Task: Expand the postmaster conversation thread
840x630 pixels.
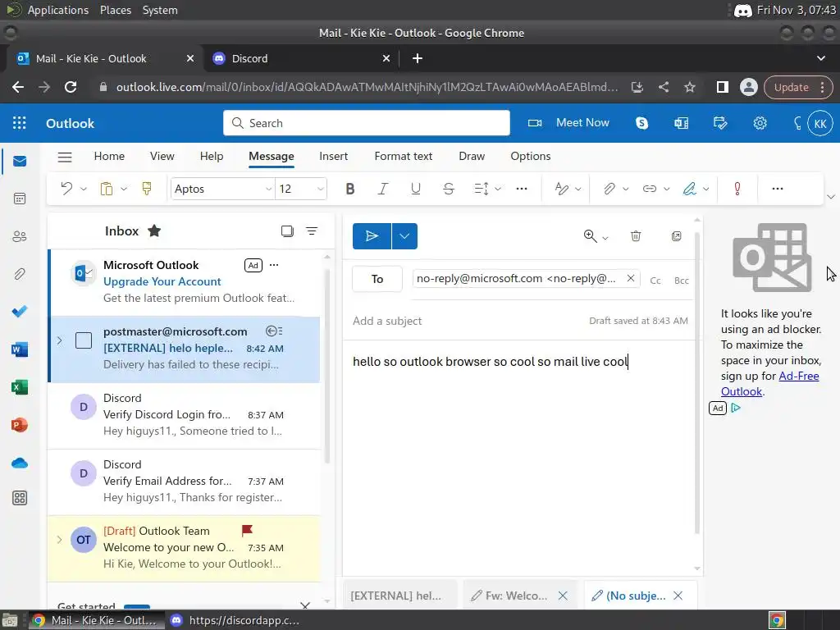Action: [59, 340]
